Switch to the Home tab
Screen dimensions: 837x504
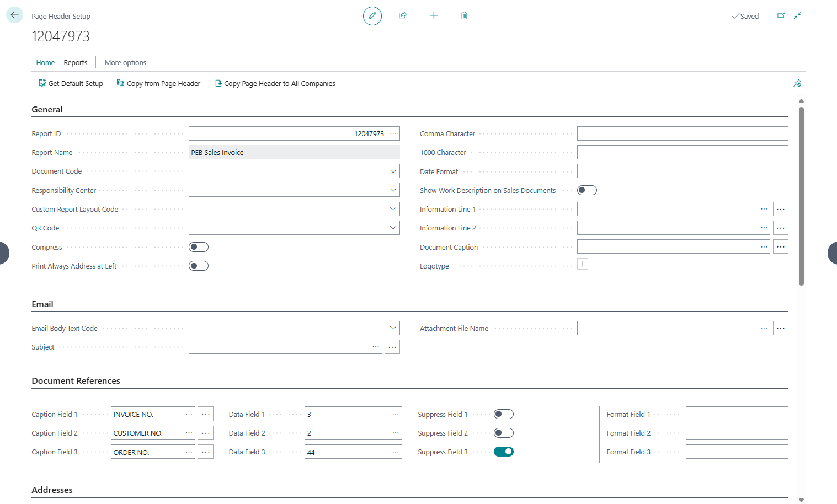(x=45, y=62)
